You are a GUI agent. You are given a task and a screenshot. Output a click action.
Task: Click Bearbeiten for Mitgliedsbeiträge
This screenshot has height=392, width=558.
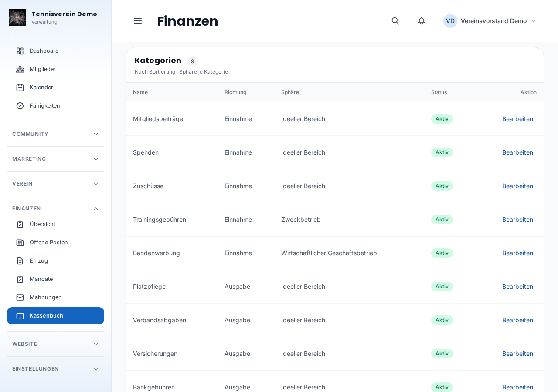pos(517,119)
